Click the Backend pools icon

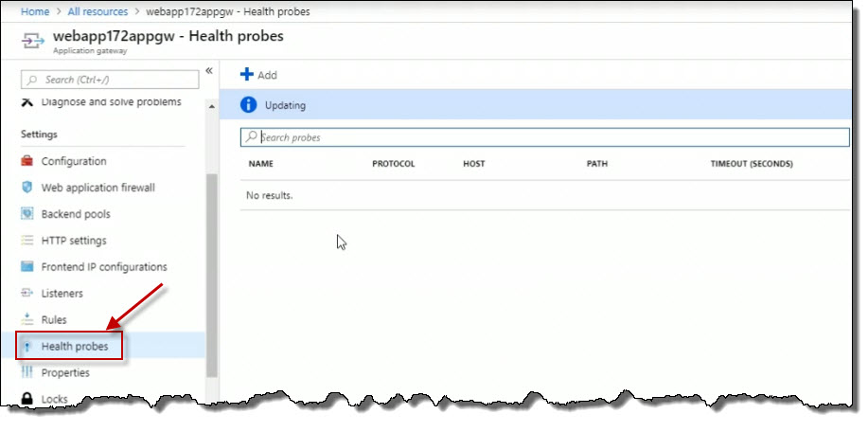pyautogui.click(x=27, y=214)
